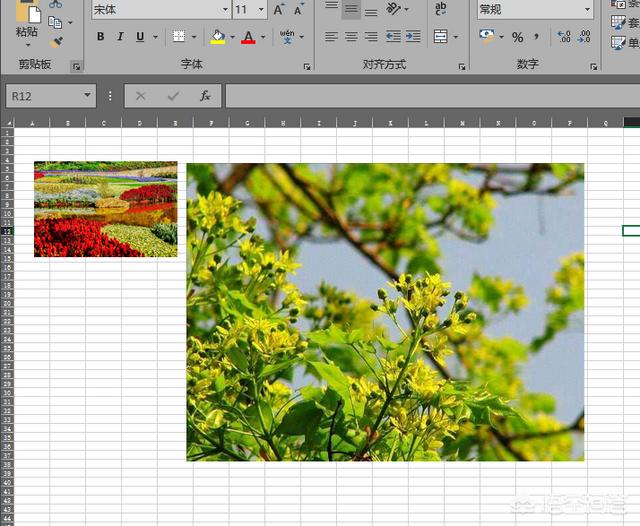
Task: Click the red font color button
Action: point(247,37)
